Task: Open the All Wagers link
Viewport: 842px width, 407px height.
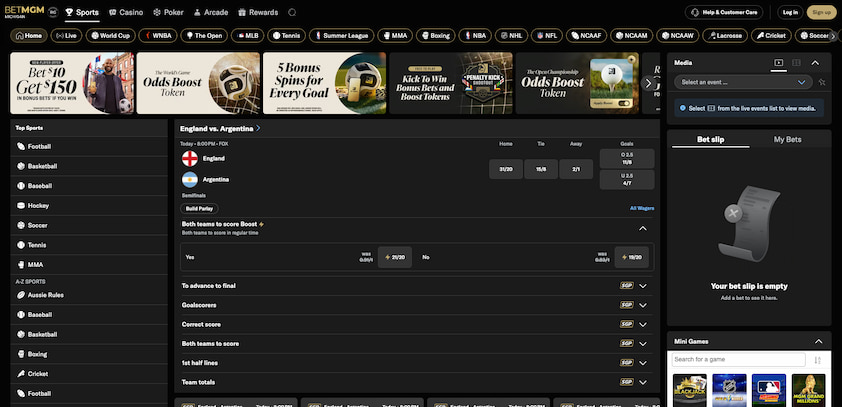Action: (x=642, y=208)
